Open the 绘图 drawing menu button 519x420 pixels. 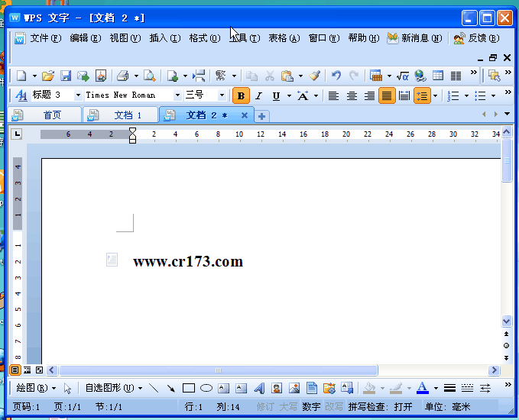pos(36,388)
